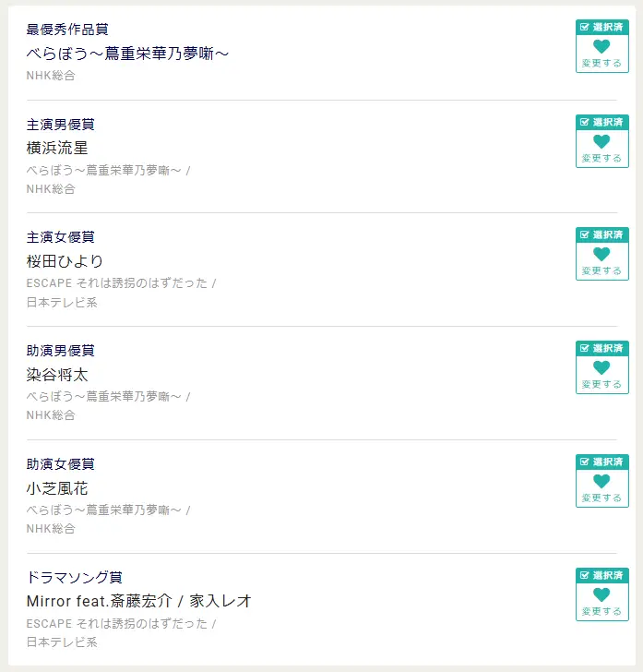Click the name 横浜流星
Image resolution: width=643 pixels, height=672 pixels.
(x=57, y=148)
